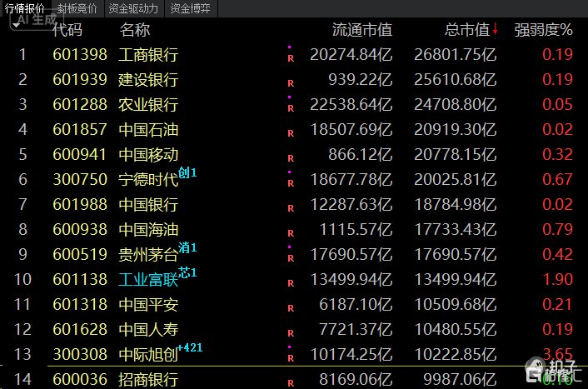This screenshot has height=389, width=588.
Task: Click the R marker in 中际旭创 row
Action: (291, 358)
